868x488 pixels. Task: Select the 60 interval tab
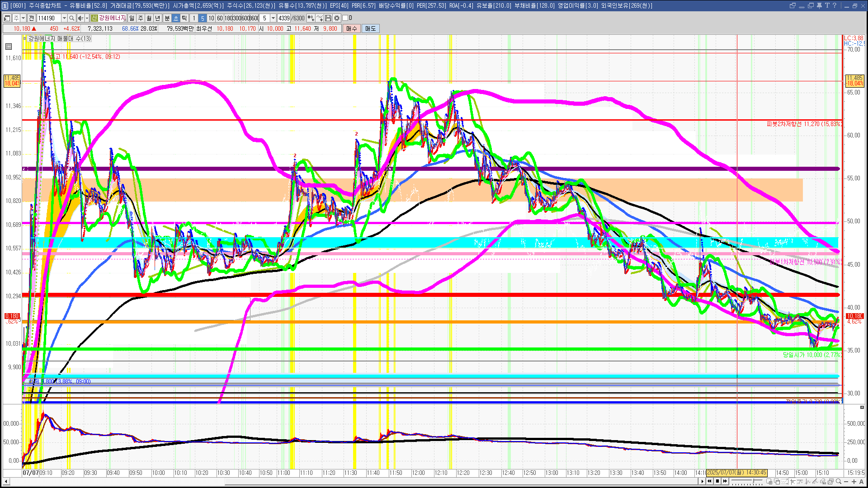(x=220, y=18)
